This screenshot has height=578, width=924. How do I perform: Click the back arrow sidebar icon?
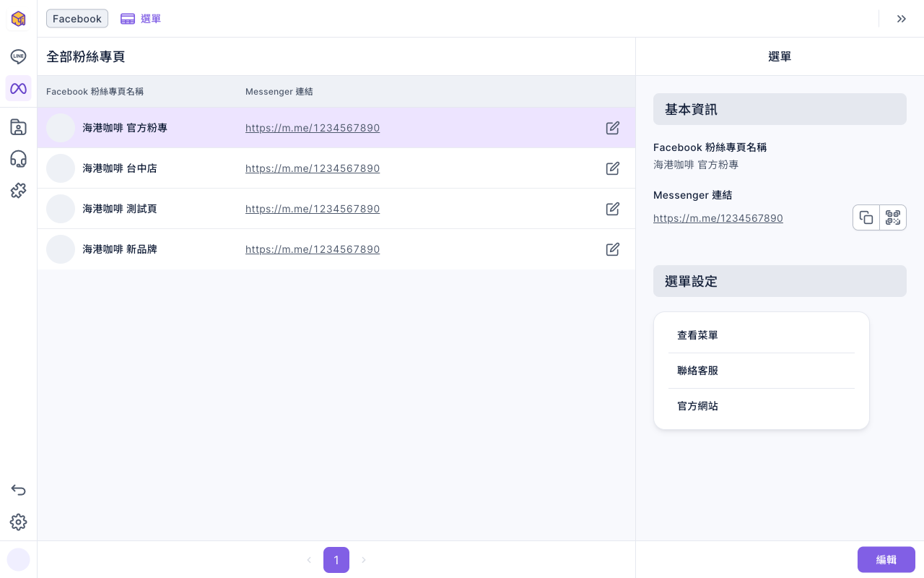point(19,490)
